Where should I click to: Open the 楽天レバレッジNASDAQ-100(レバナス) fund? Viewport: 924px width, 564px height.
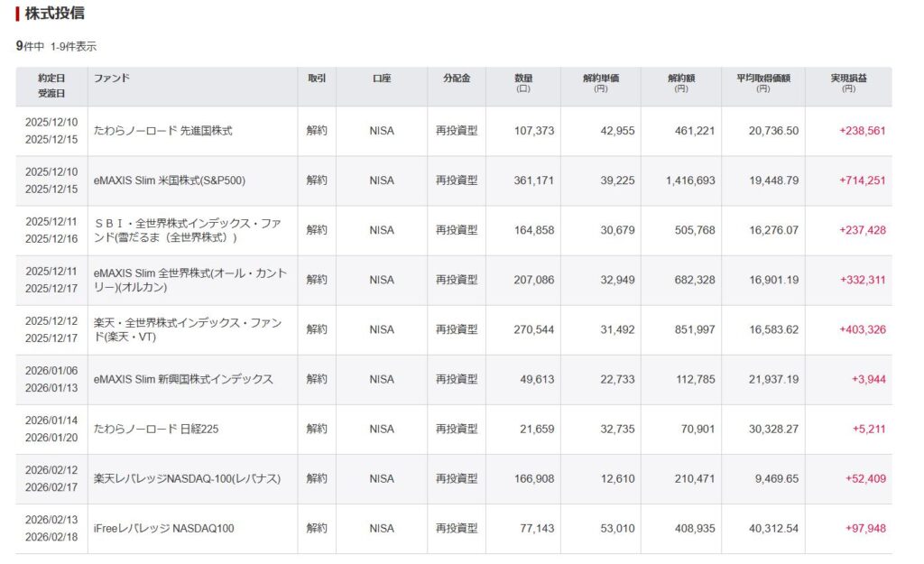pos(187,478)
